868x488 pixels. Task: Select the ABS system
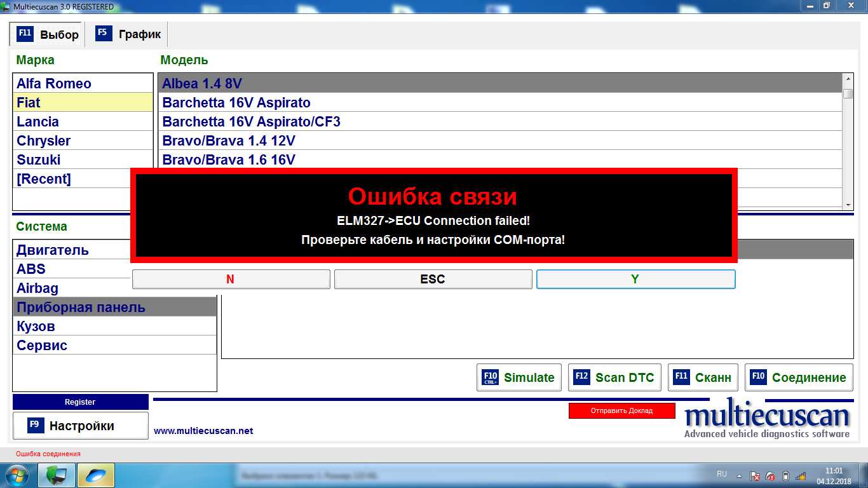tap(72, 269)
